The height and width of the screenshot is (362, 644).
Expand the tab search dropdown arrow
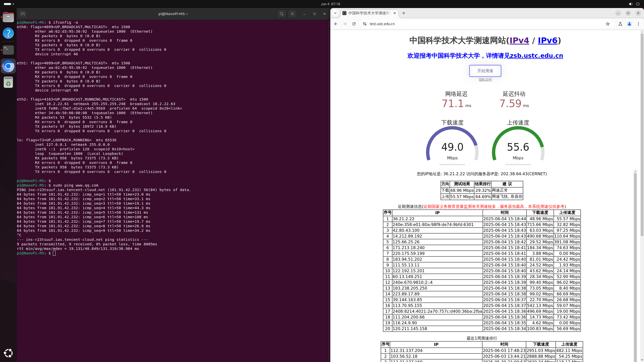coord(335,13)
